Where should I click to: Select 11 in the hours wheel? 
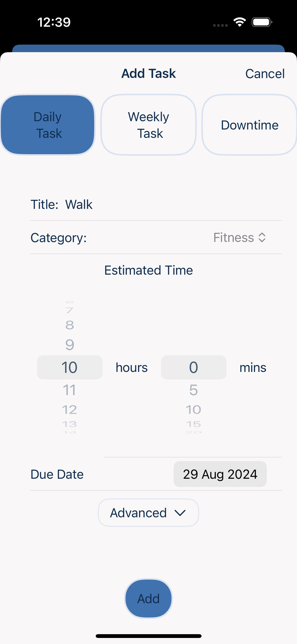click(x=70, y=390)
